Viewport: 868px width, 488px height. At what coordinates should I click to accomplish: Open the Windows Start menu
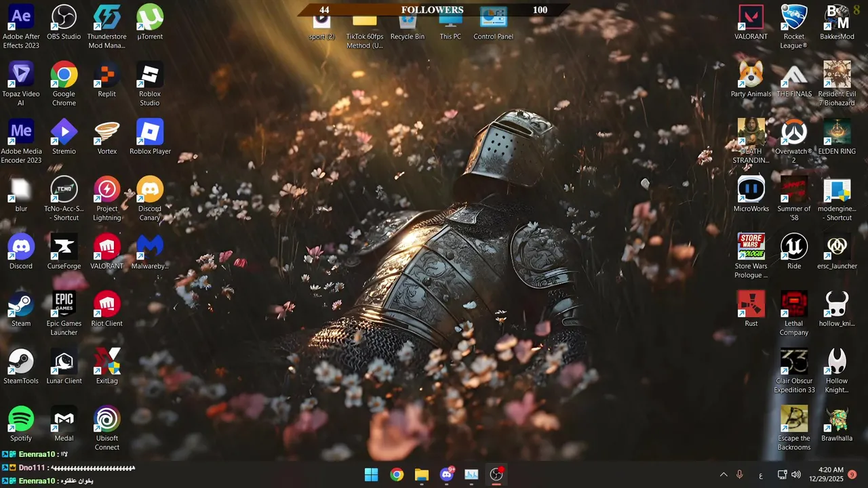(x=371, y=474)
